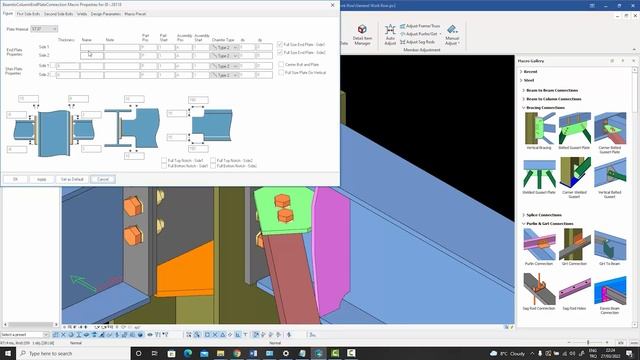Open Microsoft Edge from the taskbar
Image resolution: width=640 pixels, height=360 pixels.
(188, 353)
